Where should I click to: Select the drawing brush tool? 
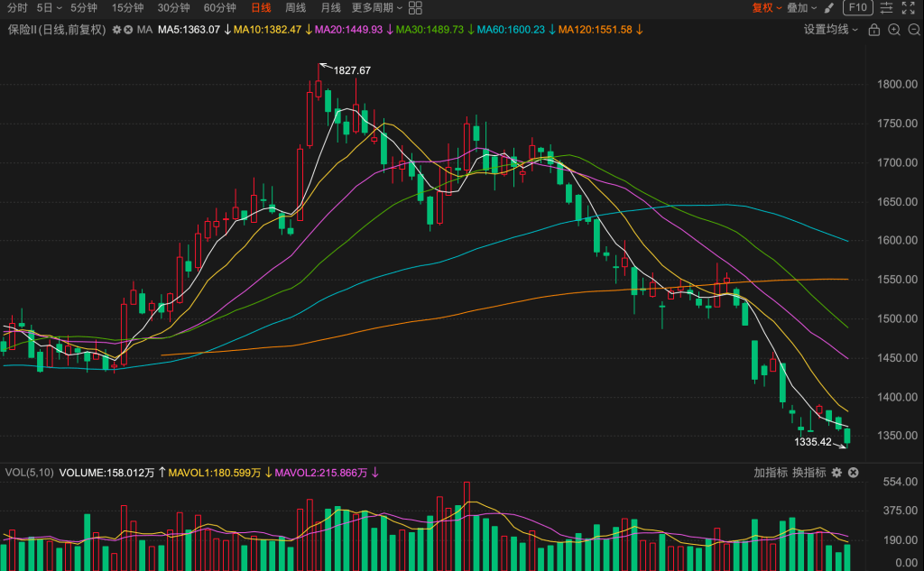(x=828, y=8)
